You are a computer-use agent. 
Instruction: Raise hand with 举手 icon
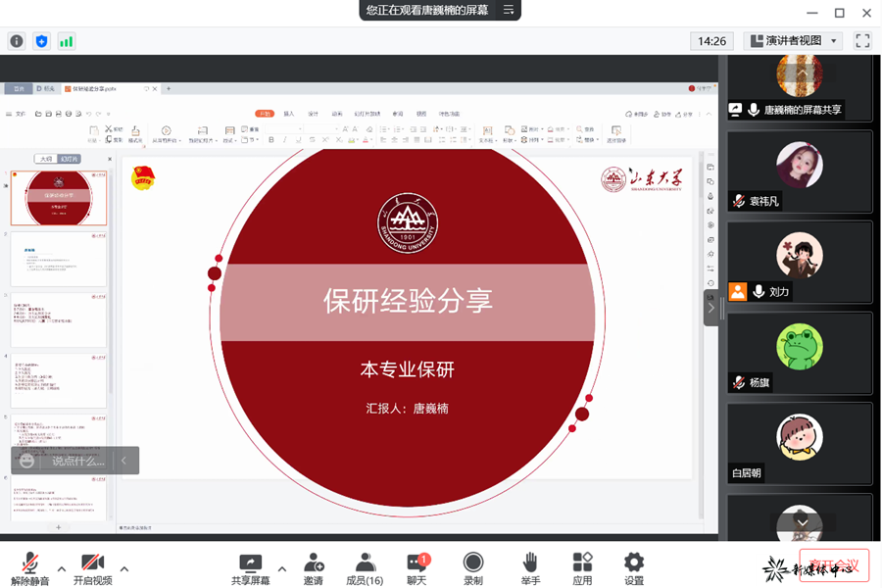[529, 568]
